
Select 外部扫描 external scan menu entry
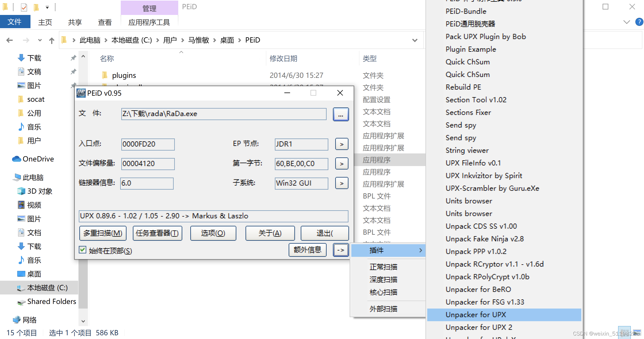point(383,309)
